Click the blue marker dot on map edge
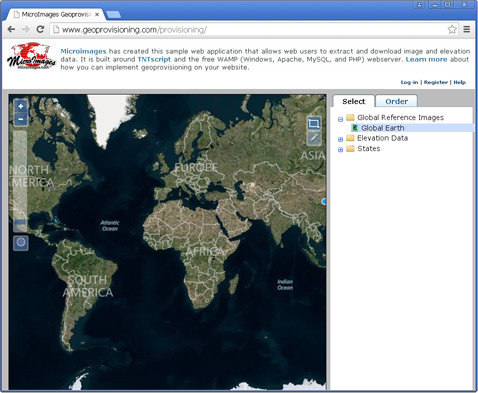Image resolution: width=478 pixels, height=393 pixels. (x=324, y=201)
